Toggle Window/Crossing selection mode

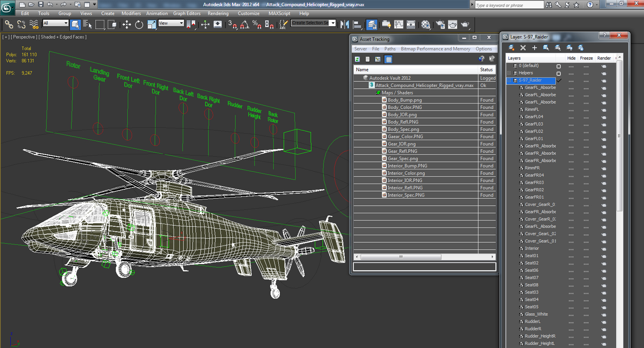coord(112,24)
